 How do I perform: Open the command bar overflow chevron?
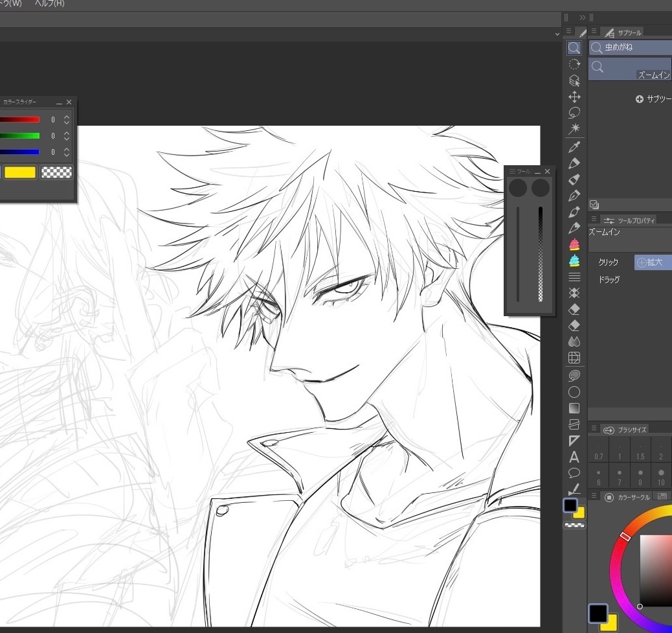557,34
